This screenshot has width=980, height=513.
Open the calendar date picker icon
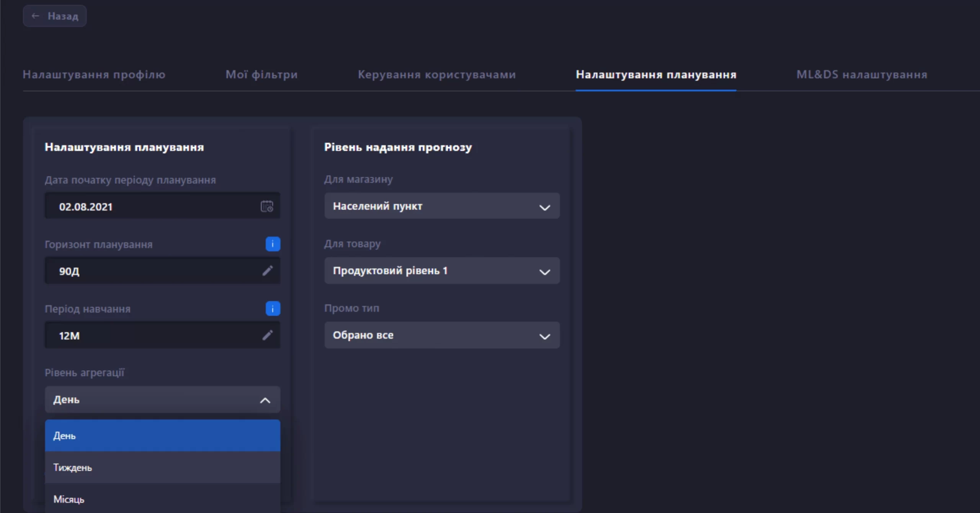[x=267, y=206]
